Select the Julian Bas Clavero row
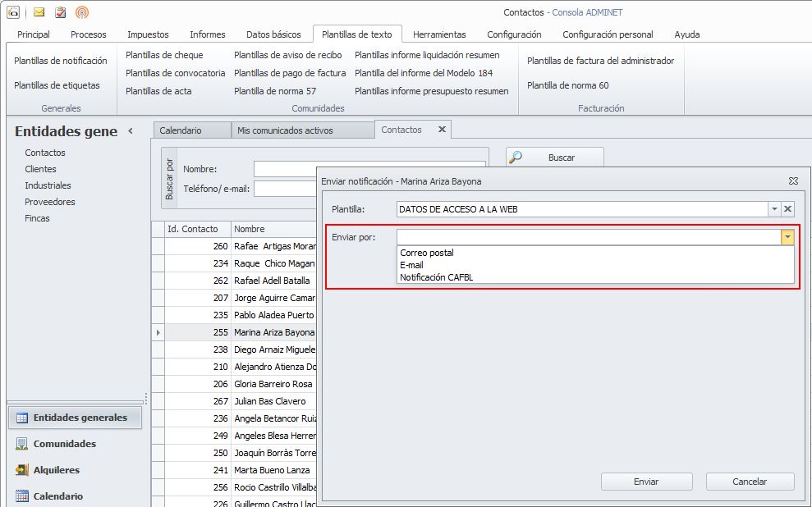The image size is (812, 507). [x=234, y=401]
